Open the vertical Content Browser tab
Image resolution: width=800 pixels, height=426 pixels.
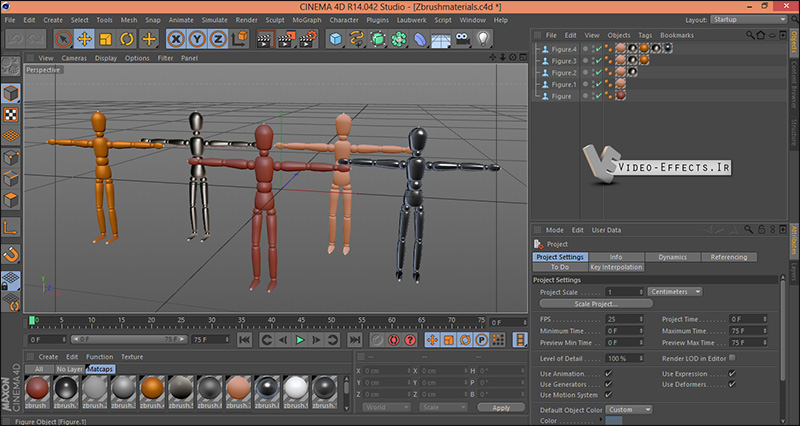pos(793,86)
